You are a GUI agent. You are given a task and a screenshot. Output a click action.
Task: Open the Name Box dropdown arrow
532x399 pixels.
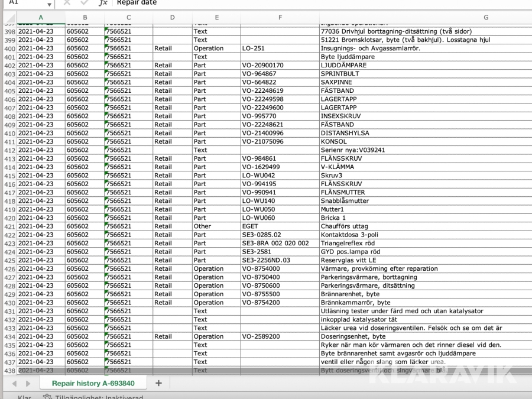point(49,4)
